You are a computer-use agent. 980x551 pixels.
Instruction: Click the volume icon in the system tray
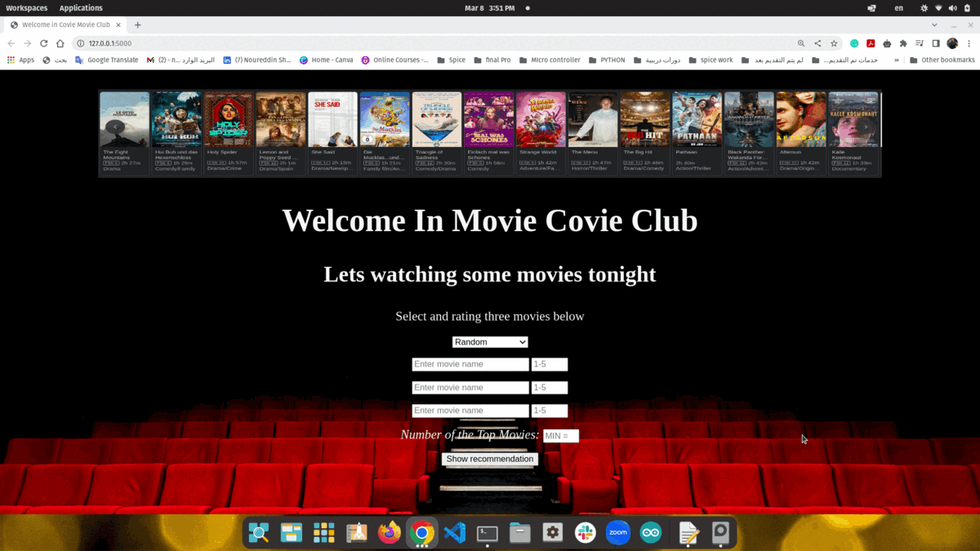952,8
